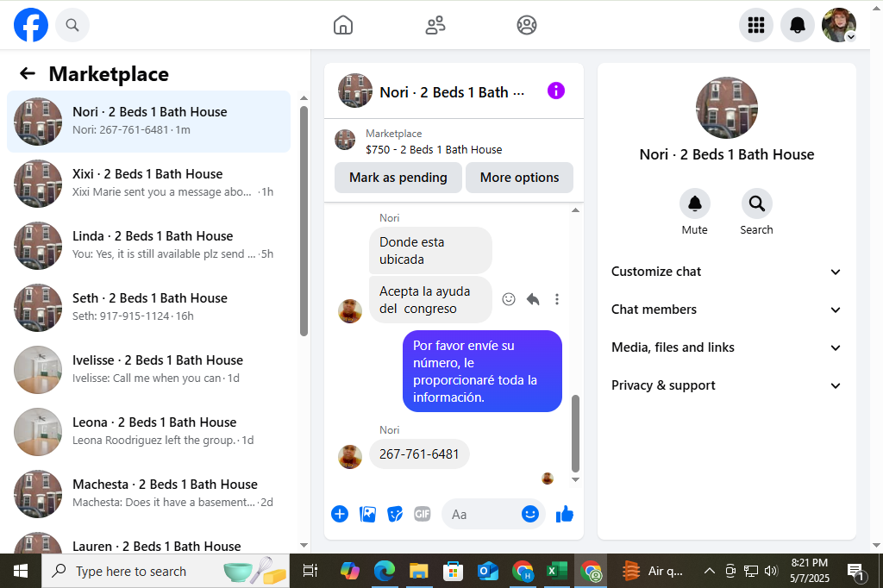Image resolution: width=883 pixels, height=588 pixels.
Task: Go to the Home feed icon
Action: coord(343,25)
